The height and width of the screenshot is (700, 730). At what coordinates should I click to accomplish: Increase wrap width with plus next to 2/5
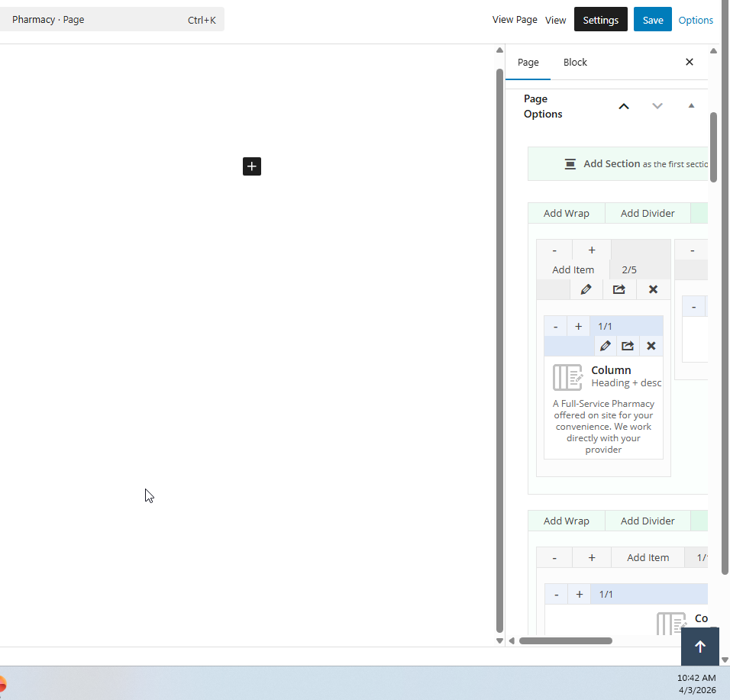pos(592,250)
